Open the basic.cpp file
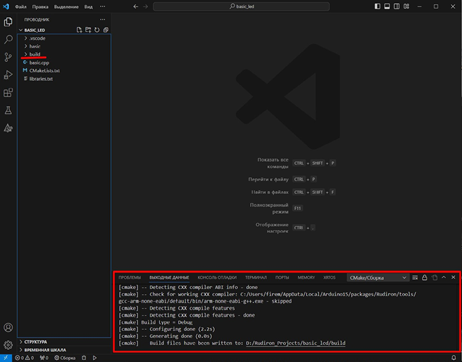Image resolution: width=462 pixels, height=362 pixels. pyautogui.click(x=39, y=63)
